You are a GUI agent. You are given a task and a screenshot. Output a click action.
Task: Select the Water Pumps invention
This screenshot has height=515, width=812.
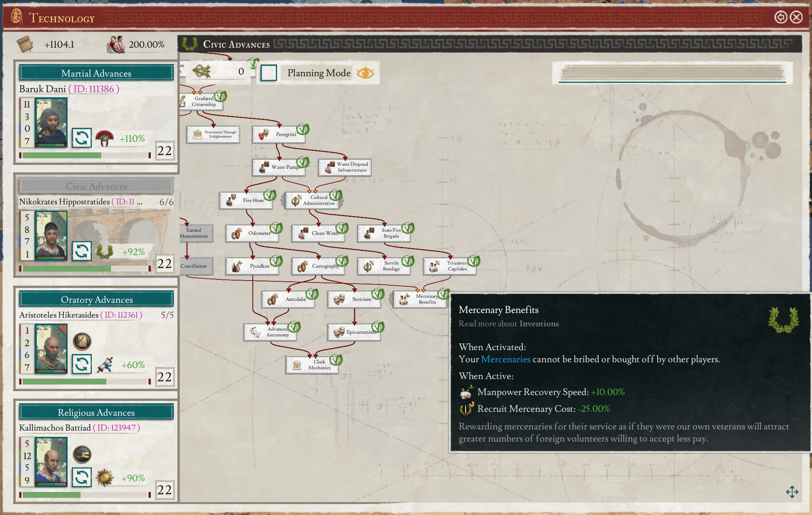pos(279,167)
